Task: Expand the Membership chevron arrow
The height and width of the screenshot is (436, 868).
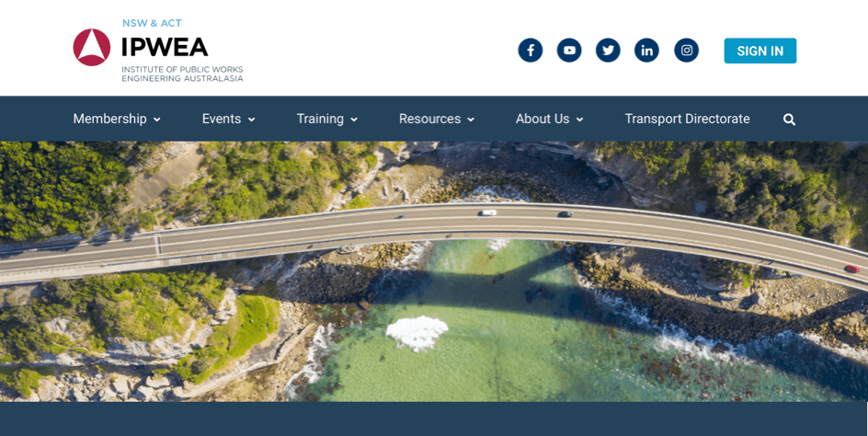Action: click(x=157, y=120)
